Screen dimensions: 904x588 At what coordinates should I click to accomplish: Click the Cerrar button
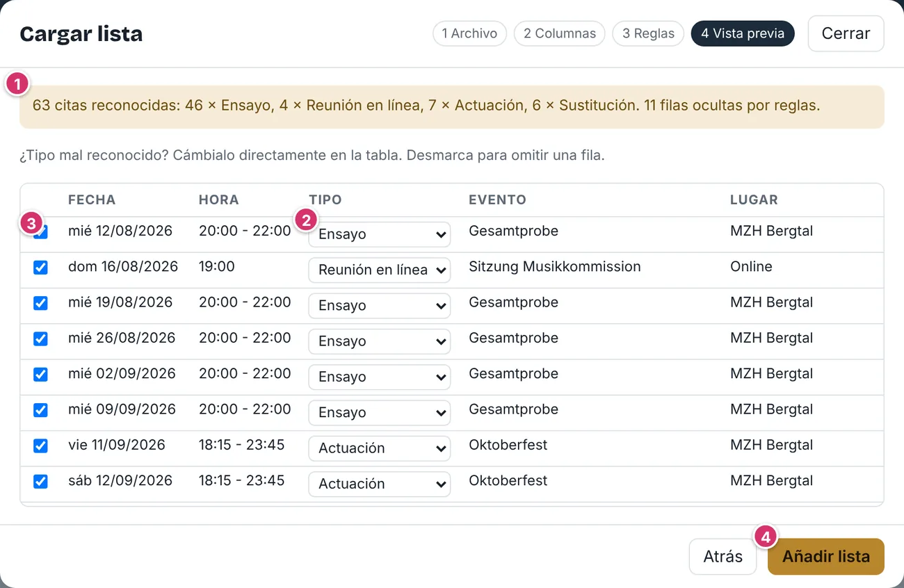[846, 33]
